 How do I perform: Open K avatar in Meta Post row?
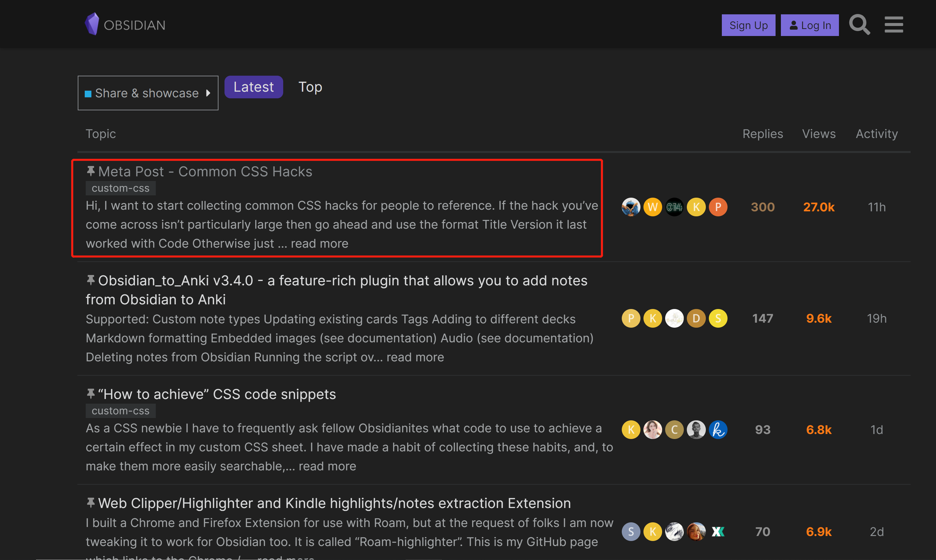coord(696,207)
